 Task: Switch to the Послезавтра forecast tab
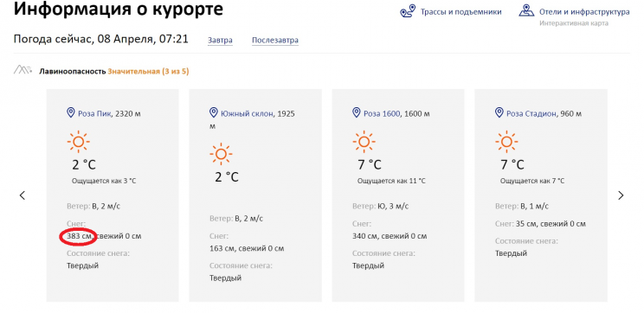(x=275, y=40)
